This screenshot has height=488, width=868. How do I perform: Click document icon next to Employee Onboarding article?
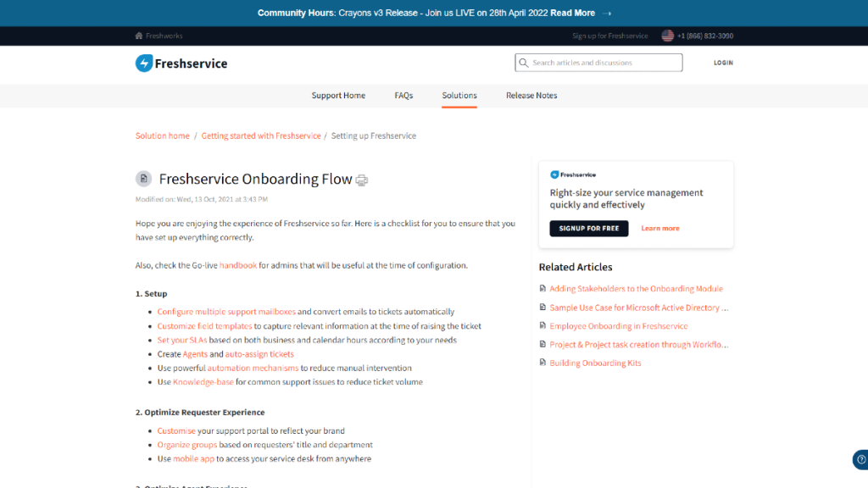coord(542,325)
